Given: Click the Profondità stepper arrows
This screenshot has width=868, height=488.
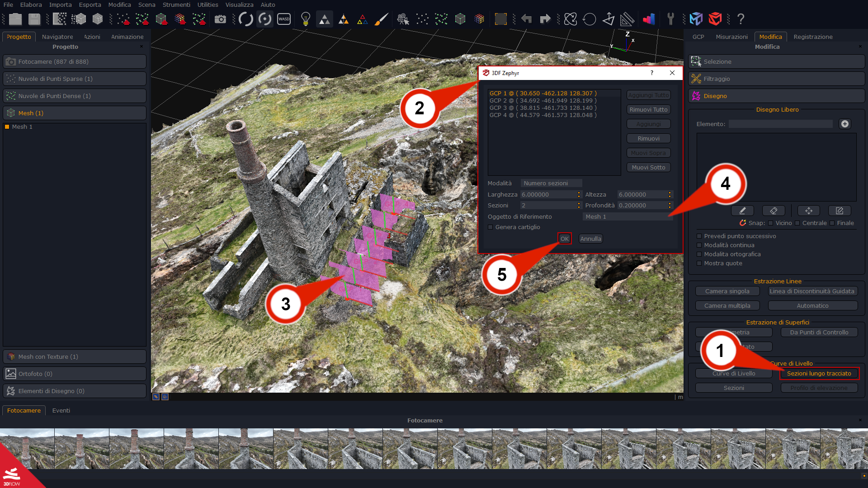Looking at the screenshot, I should click(670, 206).
